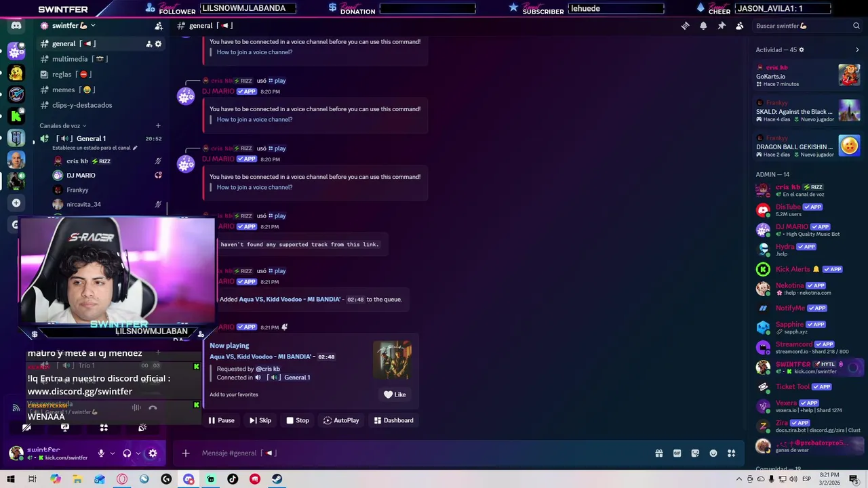
Task: Toggle AutoPlay on music player
Action: (x=341, y=420)
